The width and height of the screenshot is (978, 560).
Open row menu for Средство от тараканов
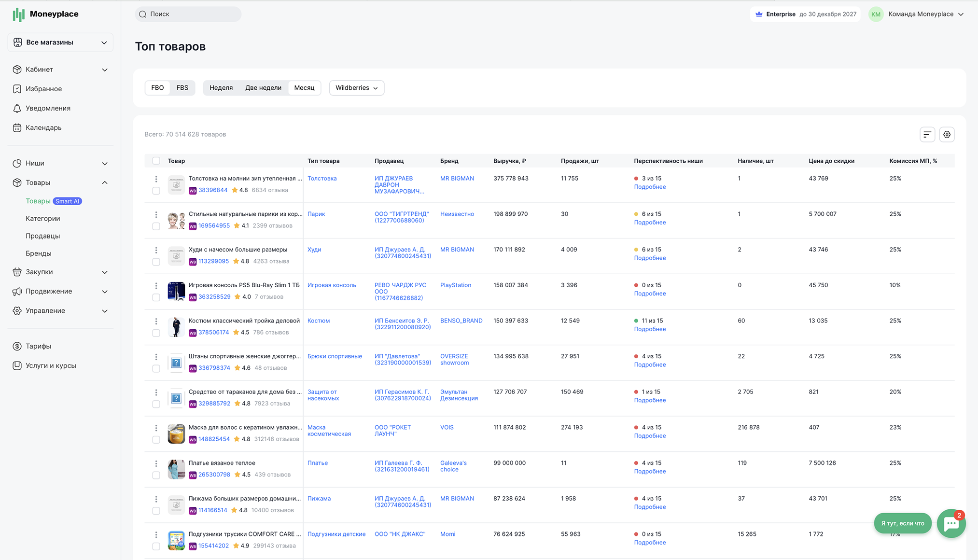tap(156, 392)
